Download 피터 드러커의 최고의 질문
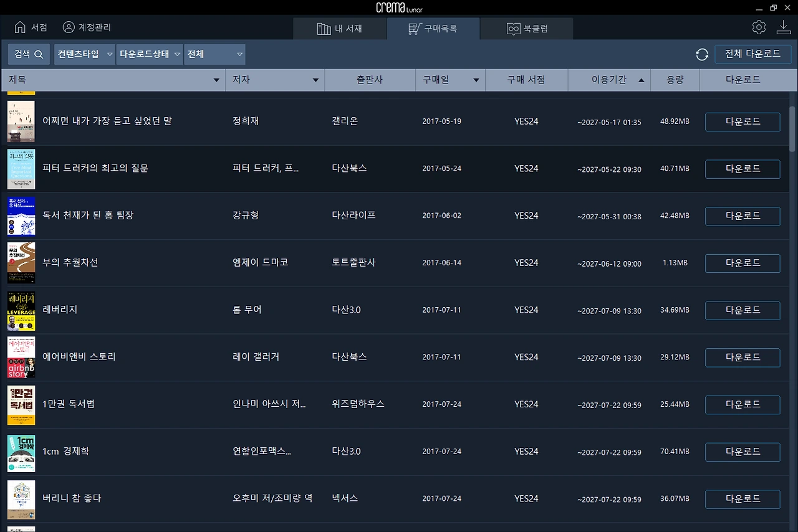Viewport: 798px width, 532px height. (743, 169)
